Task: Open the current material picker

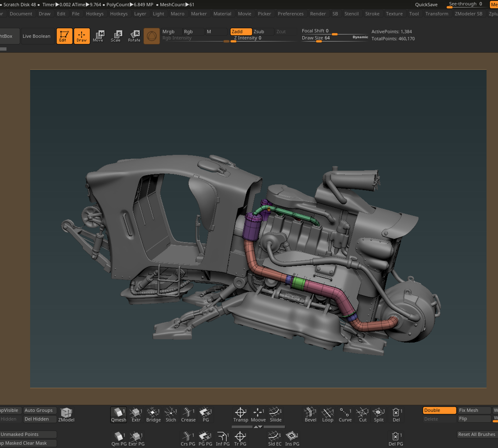Action: coord(152,36)
